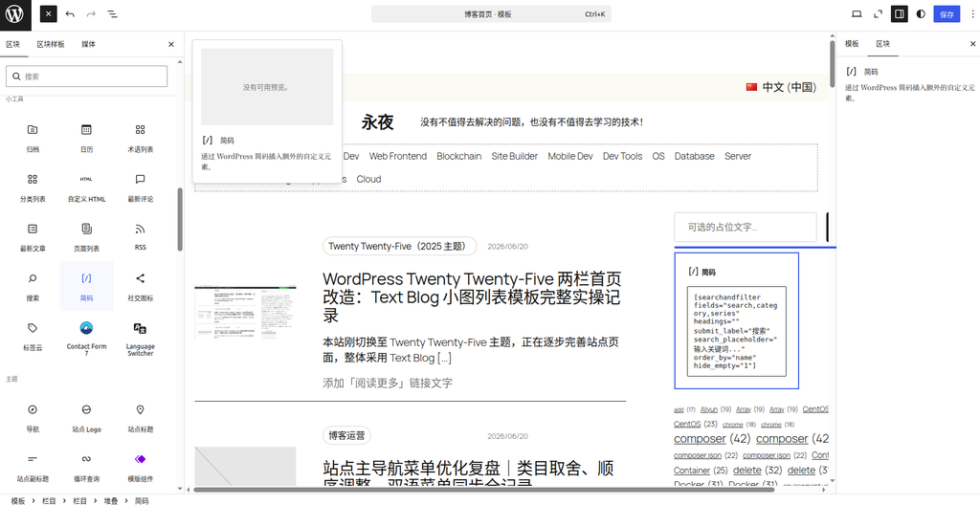The width and height of the screenshot is (980, 505).
Task: Switch to the 区块 tab in inserter
Action: coord(13,44)
